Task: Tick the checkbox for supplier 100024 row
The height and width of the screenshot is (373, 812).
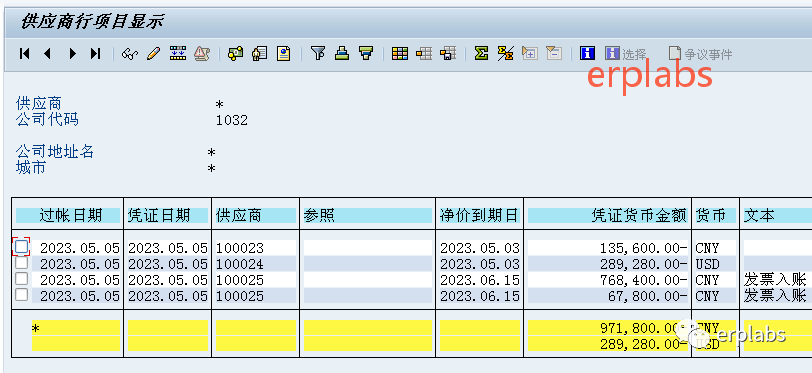Action: [21, 263]
